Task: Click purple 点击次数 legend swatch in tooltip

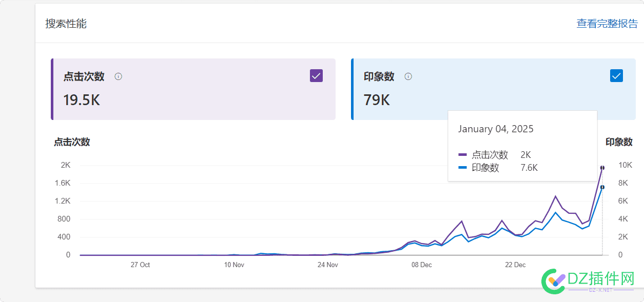Action: point(462,155)
